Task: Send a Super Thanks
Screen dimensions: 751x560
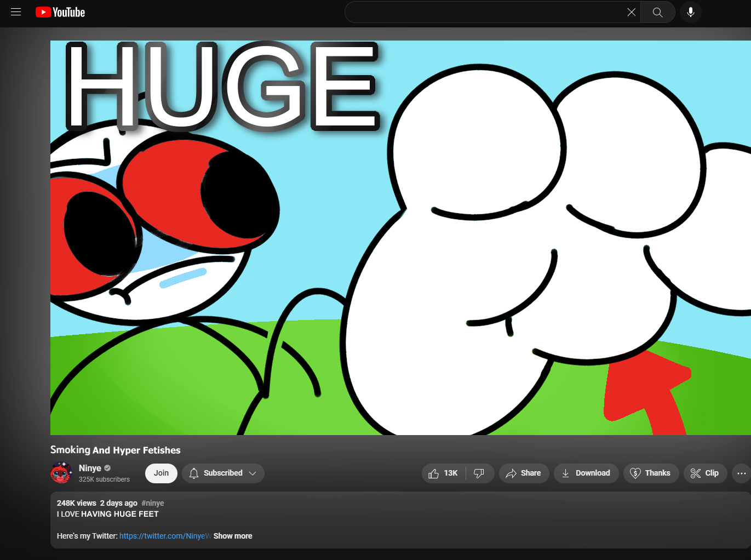Action: (x=651, y=473)
